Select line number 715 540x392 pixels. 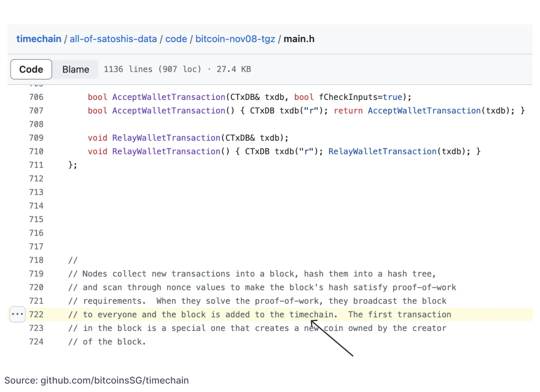point(36,219)
